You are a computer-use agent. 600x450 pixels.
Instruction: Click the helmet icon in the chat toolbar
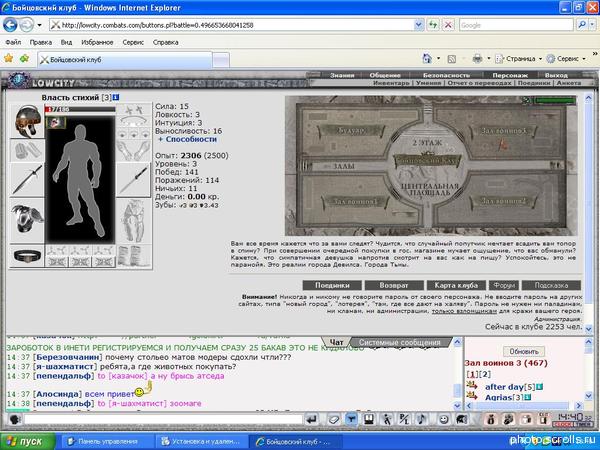[462, 420]
